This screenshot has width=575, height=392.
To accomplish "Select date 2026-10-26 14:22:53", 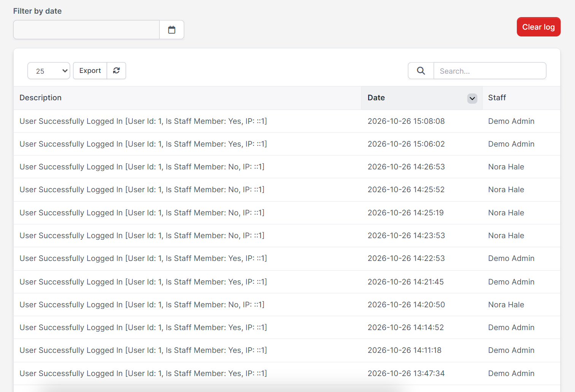I will [x=406, y=258].
